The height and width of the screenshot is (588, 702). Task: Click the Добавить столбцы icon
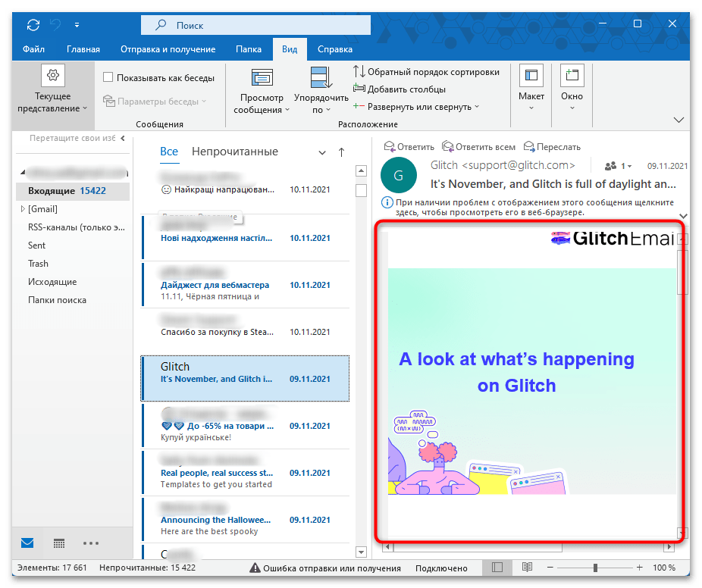[x=360, y=89]
